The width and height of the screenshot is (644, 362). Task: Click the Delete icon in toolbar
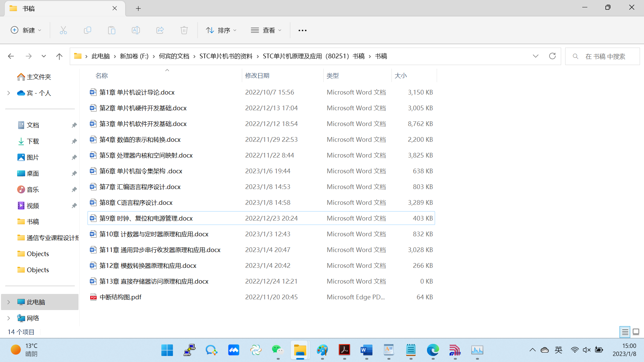coord(184,30)
